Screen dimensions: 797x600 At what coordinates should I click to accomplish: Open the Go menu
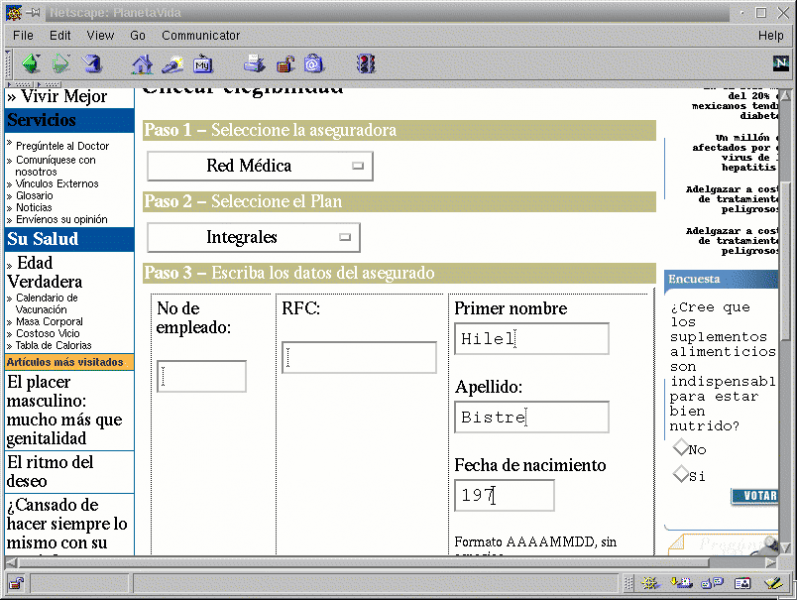click(138, 35)
